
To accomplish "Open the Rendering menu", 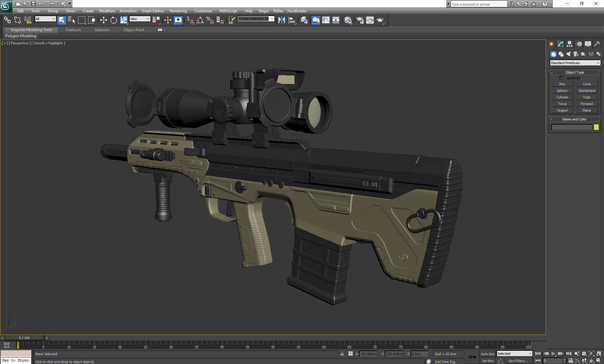I will 178,11.
